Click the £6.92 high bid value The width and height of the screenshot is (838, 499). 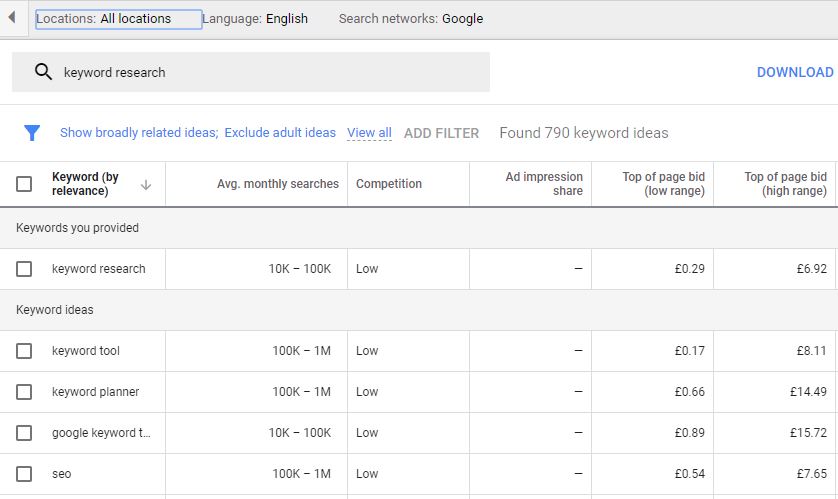tap(811, 269)
